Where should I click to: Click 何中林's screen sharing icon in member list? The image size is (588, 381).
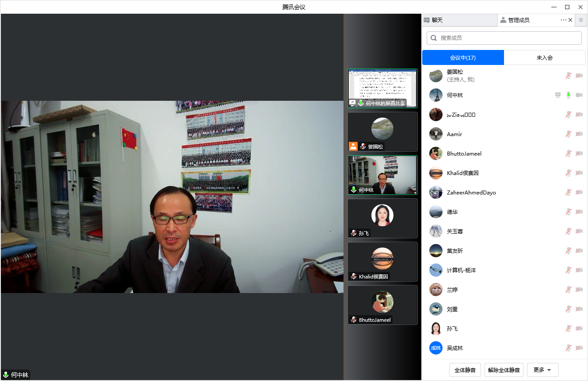558,95
